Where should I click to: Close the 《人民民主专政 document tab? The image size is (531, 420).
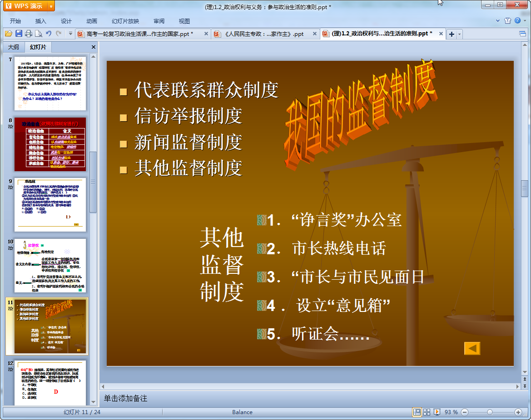tap(315, 34)
